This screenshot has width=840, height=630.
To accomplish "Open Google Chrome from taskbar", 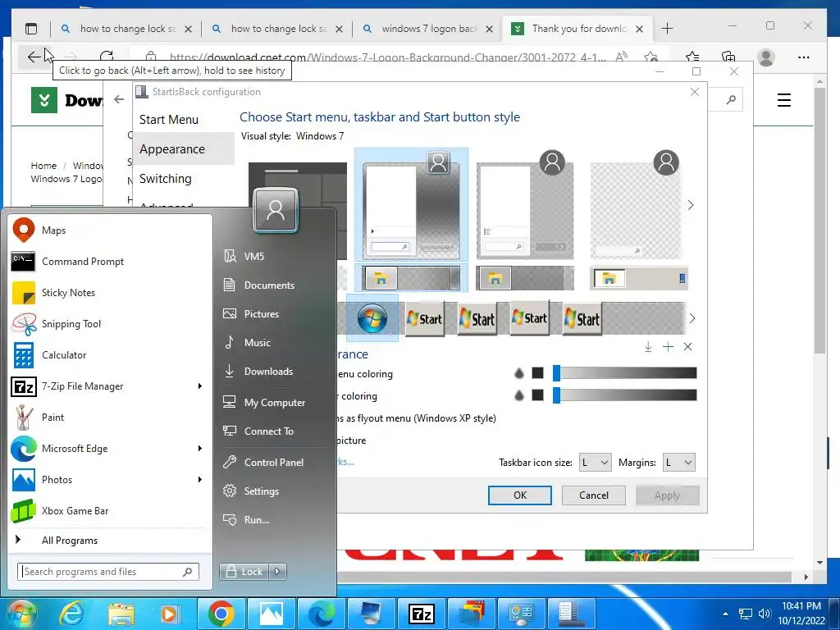I will pos(221,614).
